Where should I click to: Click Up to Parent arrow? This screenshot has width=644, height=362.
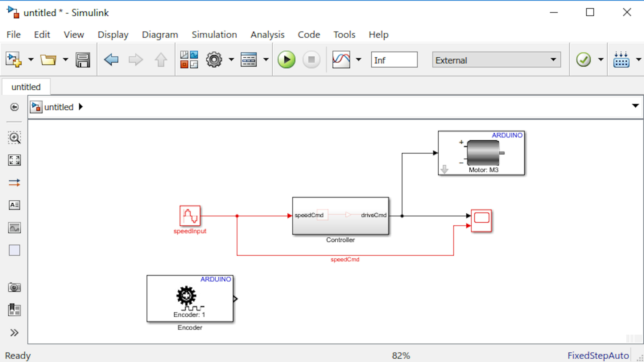coord(161,60)
